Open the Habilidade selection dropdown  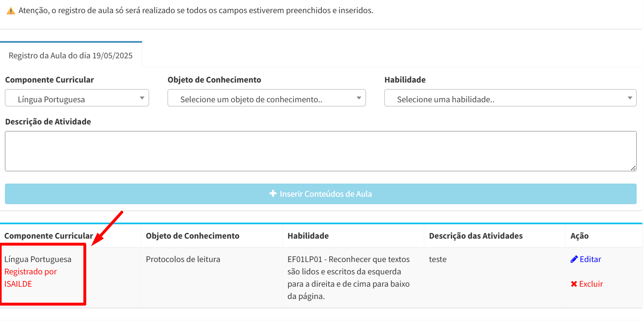511,98
